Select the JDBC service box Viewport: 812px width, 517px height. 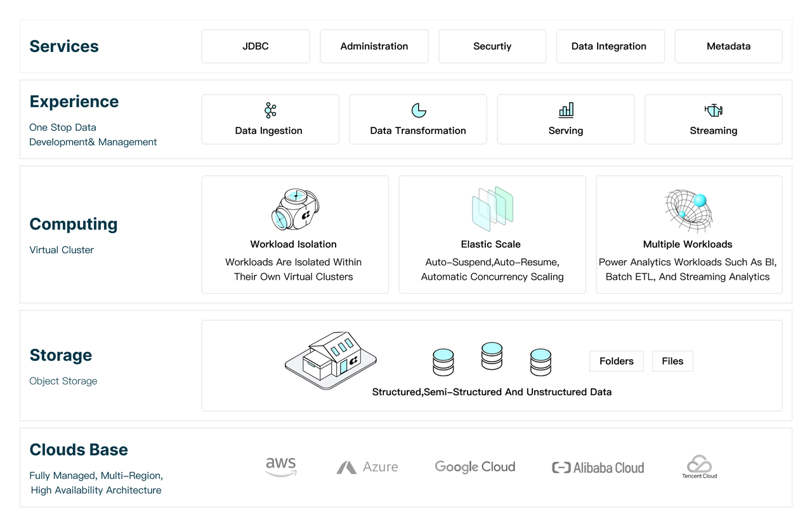pyautogui.click(x=256, y=46)
